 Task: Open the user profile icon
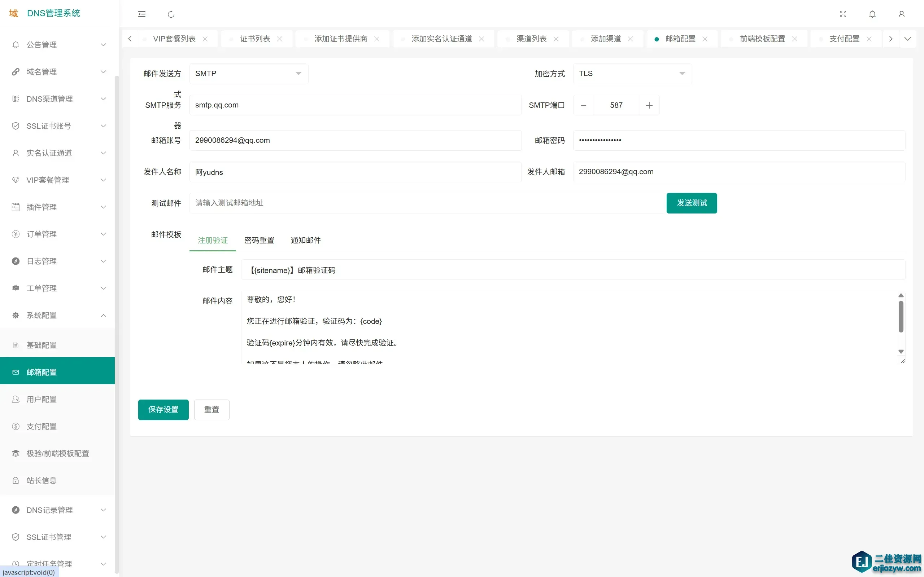pos(902,14)
